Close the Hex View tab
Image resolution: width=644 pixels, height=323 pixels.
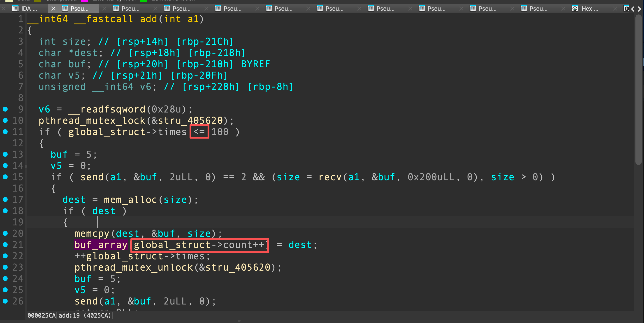[563, 9]
